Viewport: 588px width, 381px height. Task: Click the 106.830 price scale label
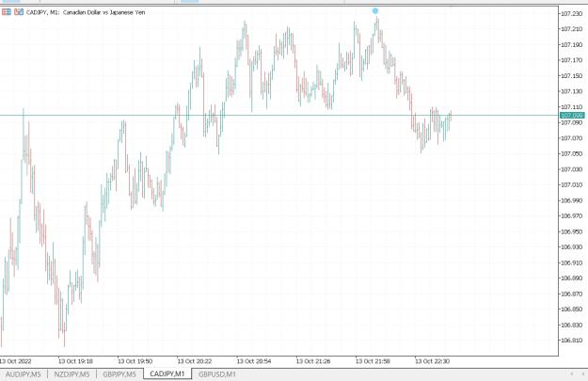point(571,325)
